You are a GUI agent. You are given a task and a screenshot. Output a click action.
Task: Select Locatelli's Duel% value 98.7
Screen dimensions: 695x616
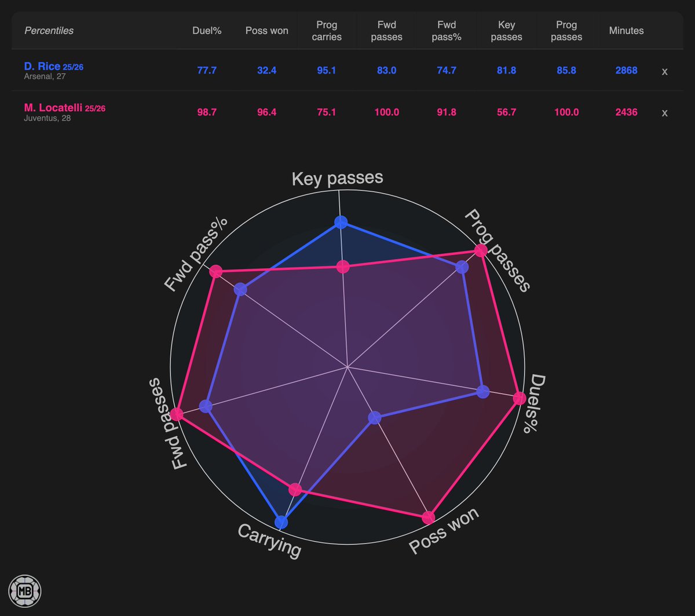(x=207, y=112)
